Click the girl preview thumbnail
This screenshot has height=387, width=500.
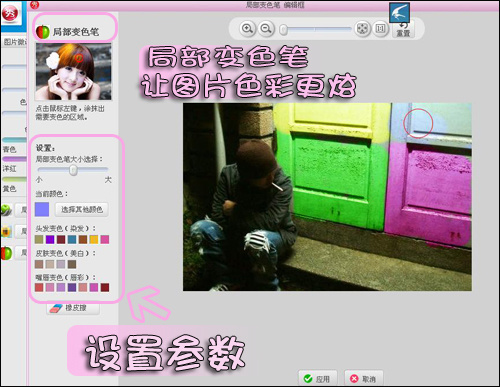click(74, 72)
